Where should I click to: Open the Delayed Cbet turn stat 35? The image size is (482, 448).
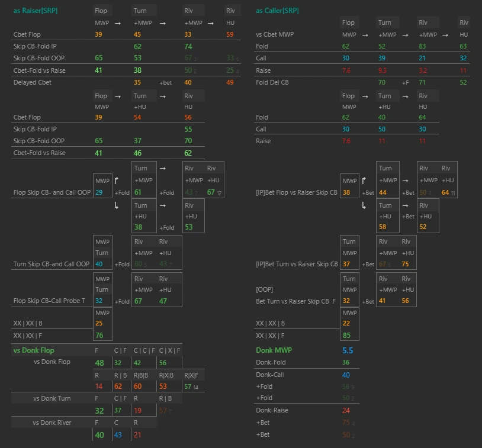click(137, 82)
